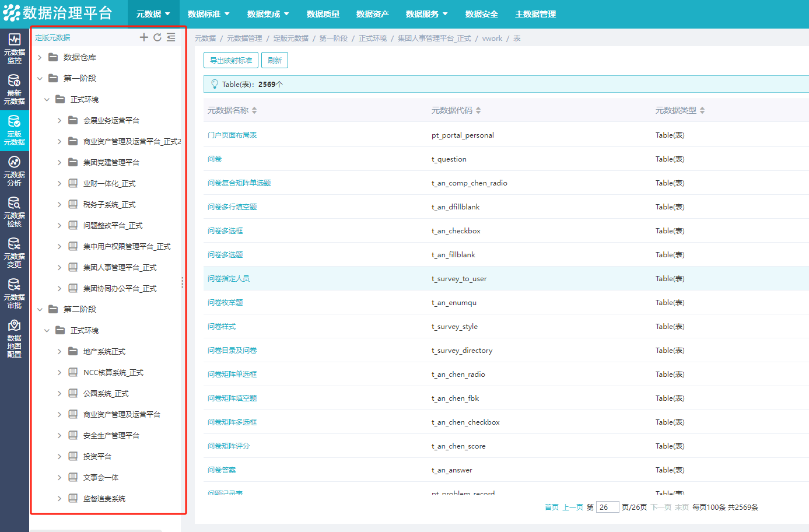Viewport: 809px width, 532px height.
Task: Collapse the 第一阶段 tree node
Action: click(x=40, y=78)
